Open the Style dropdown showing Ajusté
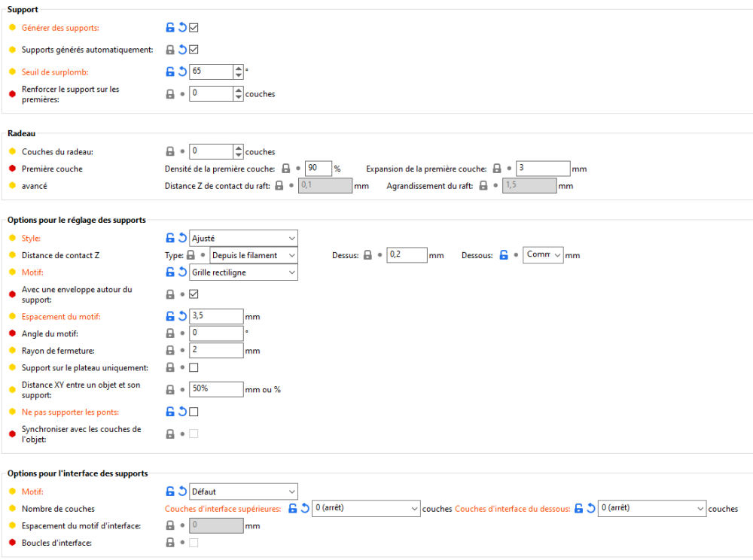 (243, 238)
